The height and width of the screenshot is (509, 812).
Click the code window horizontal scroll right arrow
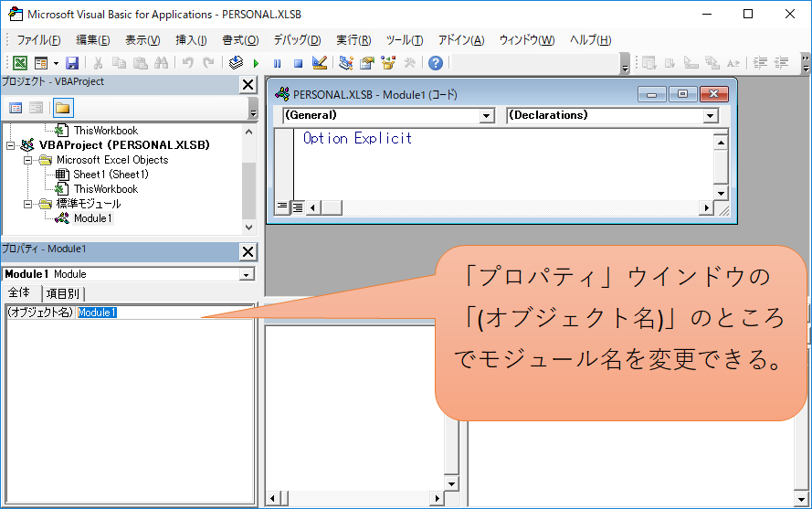pyautogui.click(x=706, y=207)
